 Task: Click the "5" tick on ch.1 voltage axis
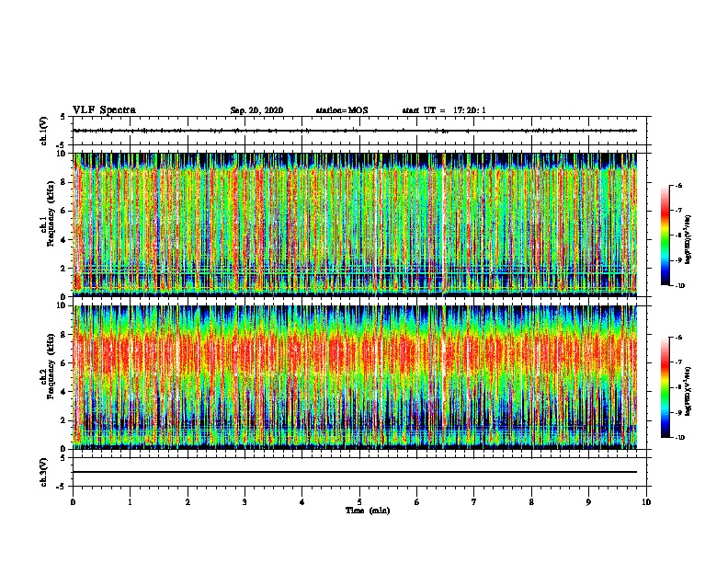click(x=63, y=117)
